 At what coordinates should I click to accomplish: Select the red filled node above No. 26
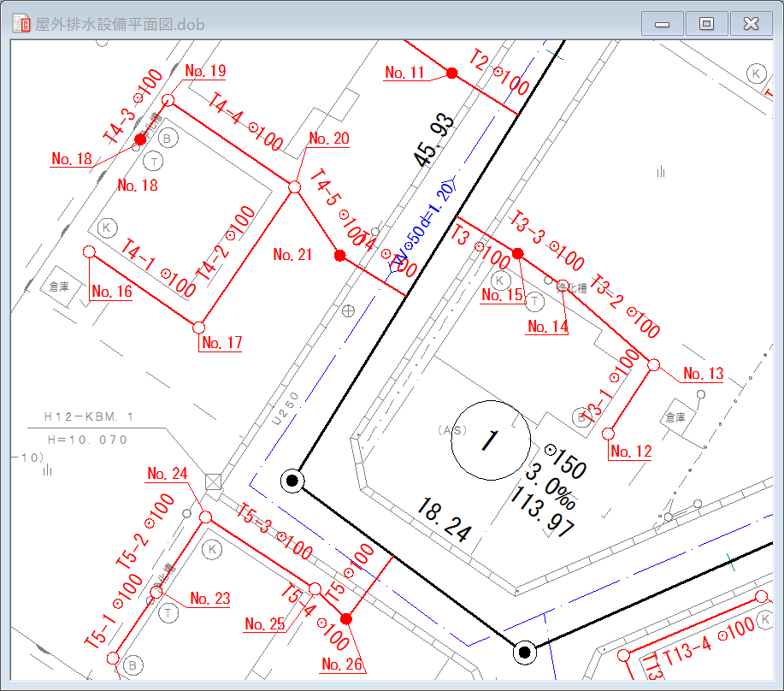pyautogui.click(x=346, y=618)
